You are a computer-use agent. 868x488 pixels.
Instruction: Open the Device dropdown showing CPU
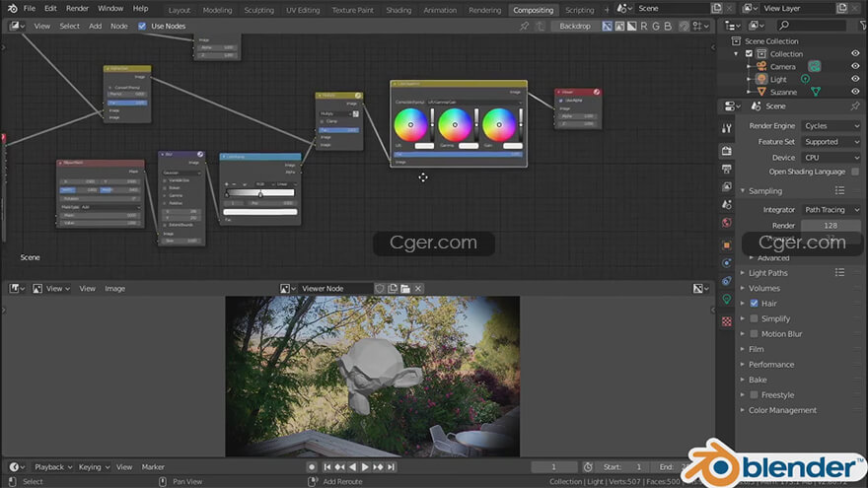click(831, 158)
